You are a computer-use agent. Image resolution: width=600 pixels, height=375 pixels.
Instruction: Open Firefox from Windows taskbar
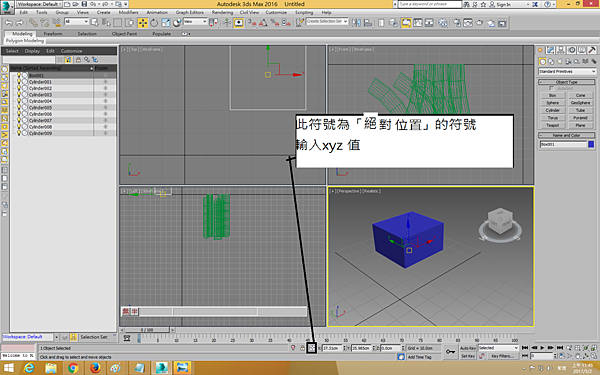point(95,368)
